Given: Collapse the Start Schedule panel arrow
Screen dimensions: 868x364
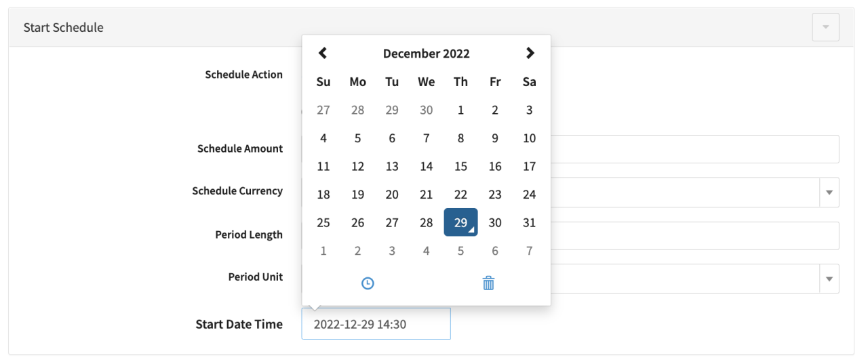Looking at the screenshot, I should 825,27.
